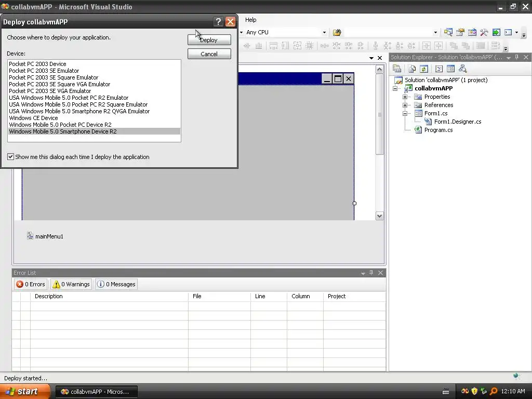Expand the Properties tree node
Viewport: 532px width, 399px height.
[405, 97]
